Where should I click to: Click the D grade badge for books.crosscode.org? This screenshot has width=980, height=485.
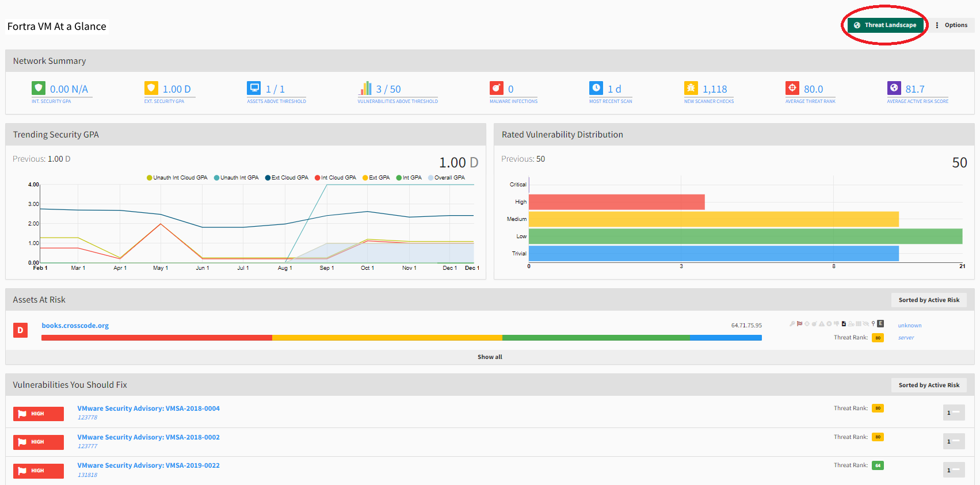20,330
